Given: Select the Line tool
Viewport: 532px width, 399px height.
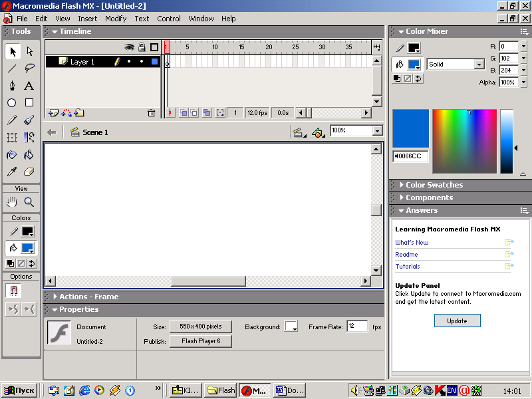Looking at the screenshot, I should [12, 68].
